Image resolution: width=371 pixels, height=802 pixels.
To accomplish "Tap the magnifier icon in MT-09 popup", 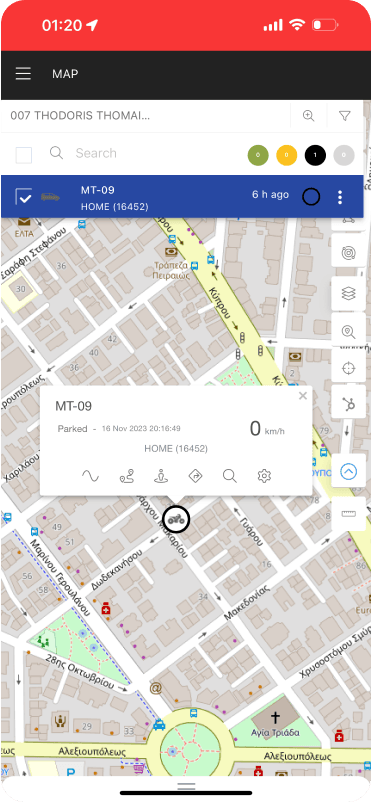I will [230, 476].
